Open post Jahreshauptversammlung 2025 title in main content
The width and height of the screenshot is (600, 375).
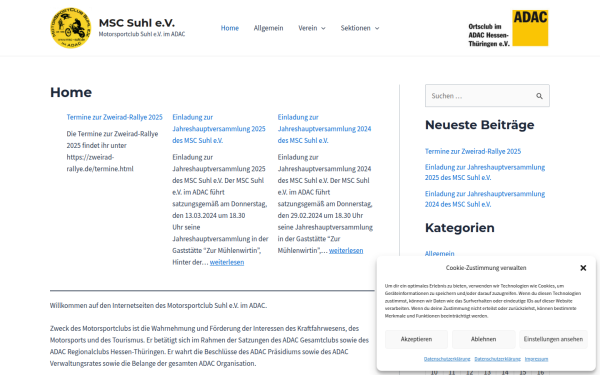click(x=219, y=129)
